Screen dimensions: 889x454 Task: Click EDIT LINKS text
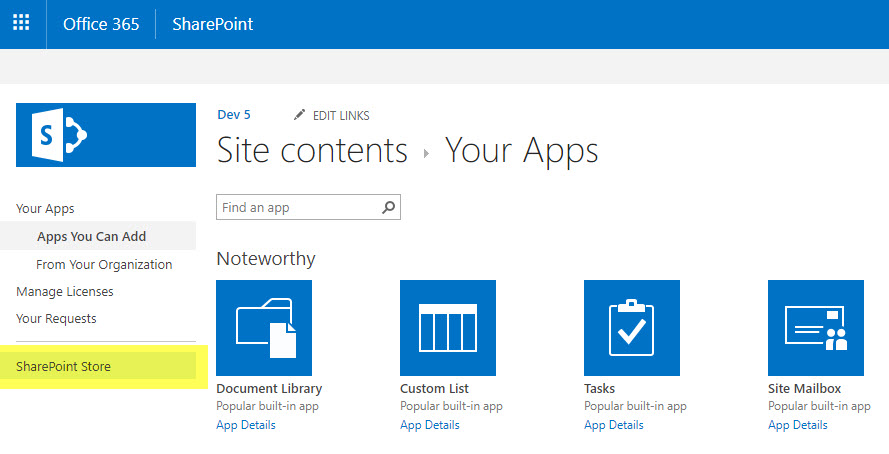[341, 116]
